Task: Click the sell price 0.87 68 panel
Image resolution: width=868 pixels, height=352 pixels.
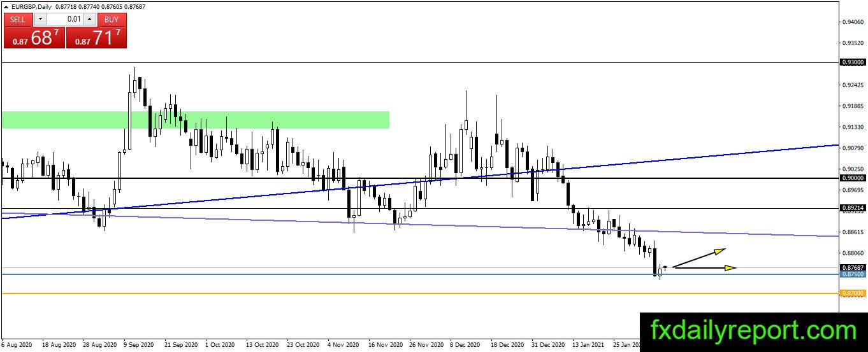Action: (x=34, y=38)
